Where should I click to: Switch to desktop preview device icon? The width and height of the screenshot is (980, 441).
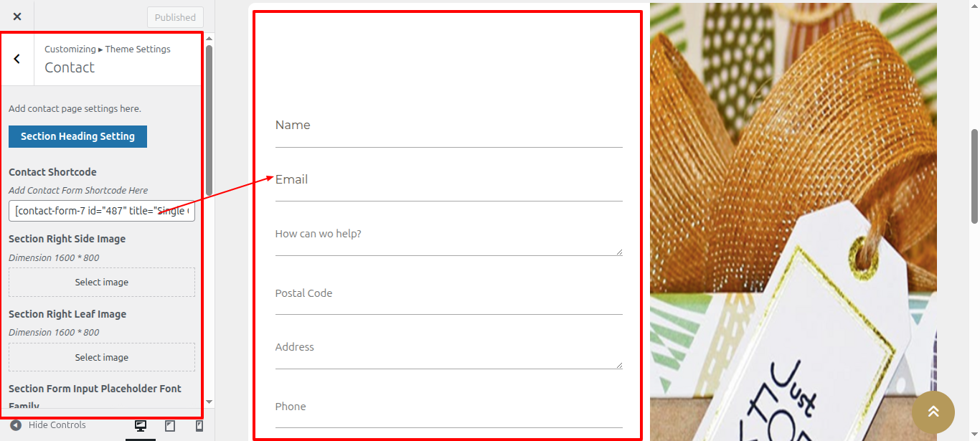(141, 426)
